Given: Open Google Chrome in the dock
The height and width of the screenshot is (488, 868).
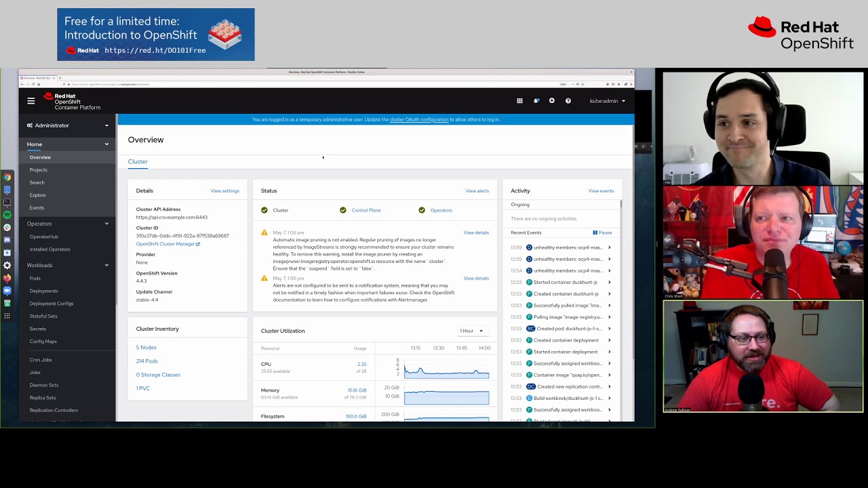Looking at the screenshot, I should tap(7, 177).
